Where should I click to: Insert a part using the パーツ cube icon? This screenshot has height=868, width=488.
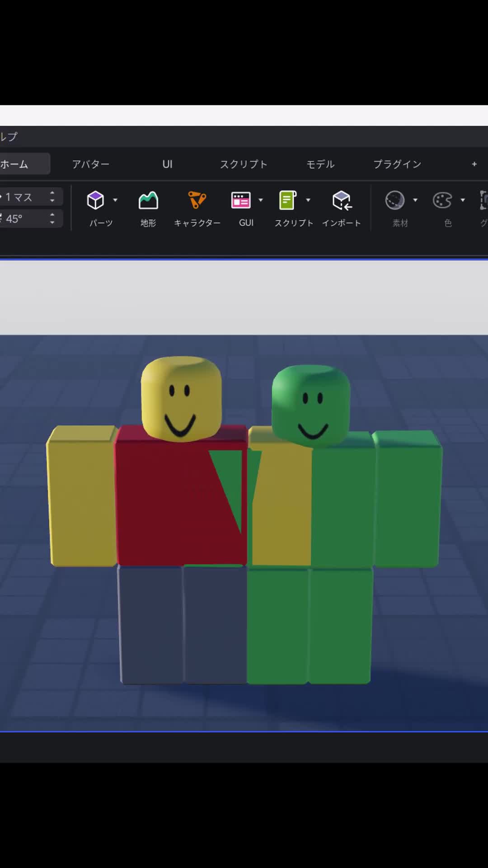[x=95, y=200]
